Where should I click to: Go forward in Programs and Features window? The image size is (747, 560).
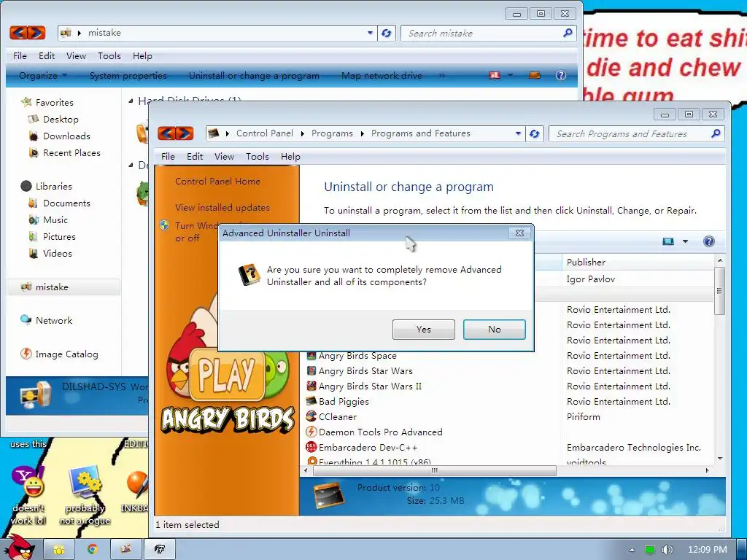185,133
